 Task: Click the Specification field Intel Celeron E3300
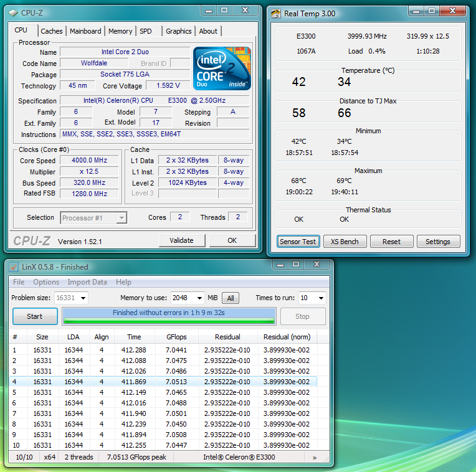[x=155, y=100]
